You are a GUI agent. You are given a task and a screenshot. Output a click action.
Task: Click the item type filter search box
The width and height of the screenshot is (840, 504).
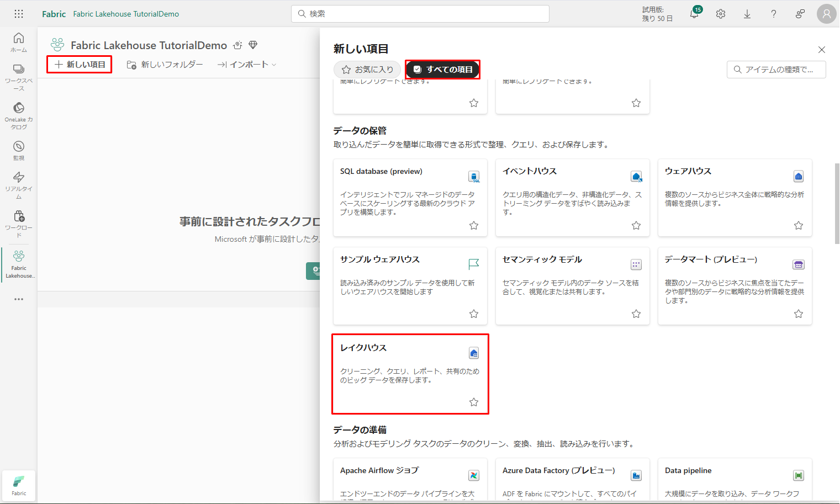tap(776, 70)
